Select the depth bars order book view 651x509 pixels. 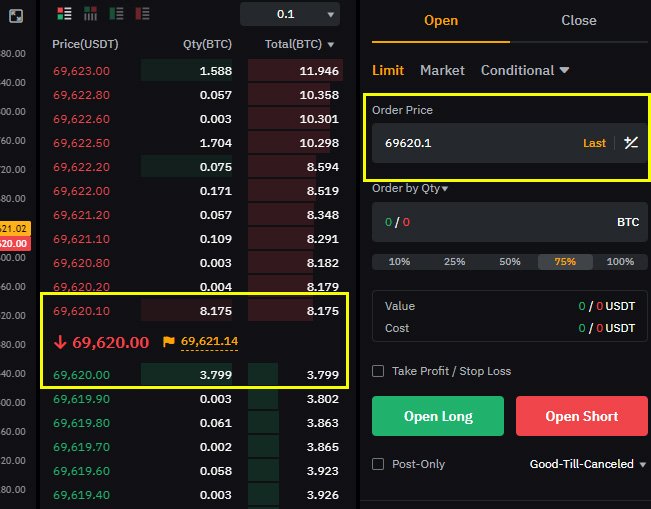pyautogui.click(x=90, y=14)
